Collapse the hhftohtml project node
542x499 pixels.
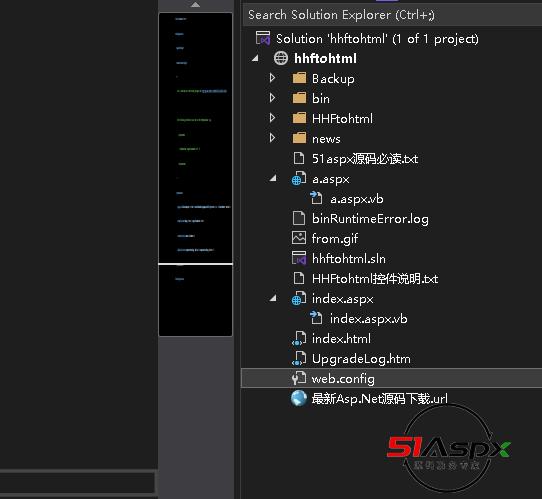(x=255, y=58)
